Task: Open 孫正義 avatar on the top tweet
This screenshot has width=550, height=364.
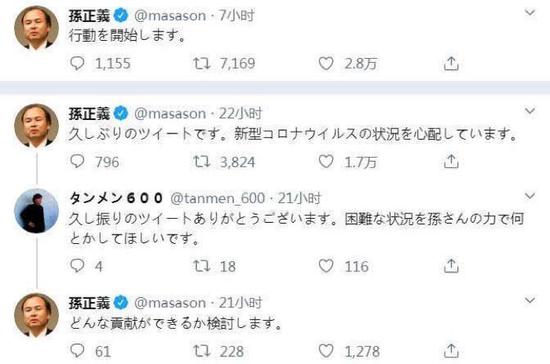Action: pos(36,28)
